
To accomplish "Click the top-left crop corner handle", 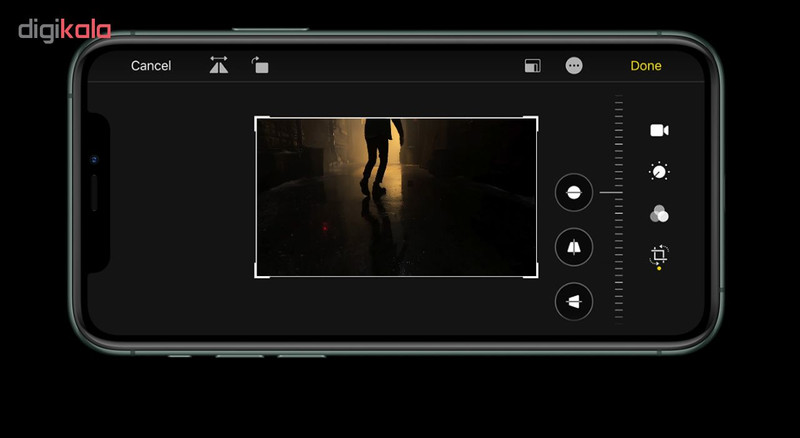I will pos(258,120).
